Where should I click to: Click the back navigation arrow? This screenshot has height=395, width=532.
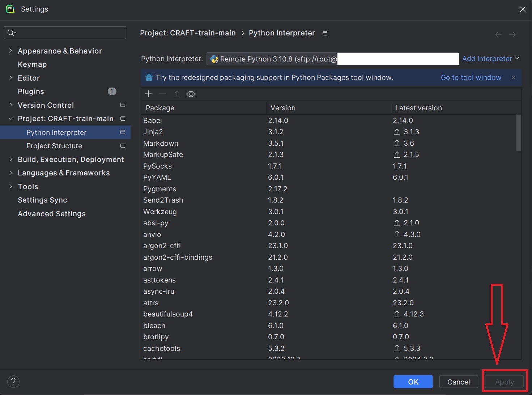coord(498,34)
